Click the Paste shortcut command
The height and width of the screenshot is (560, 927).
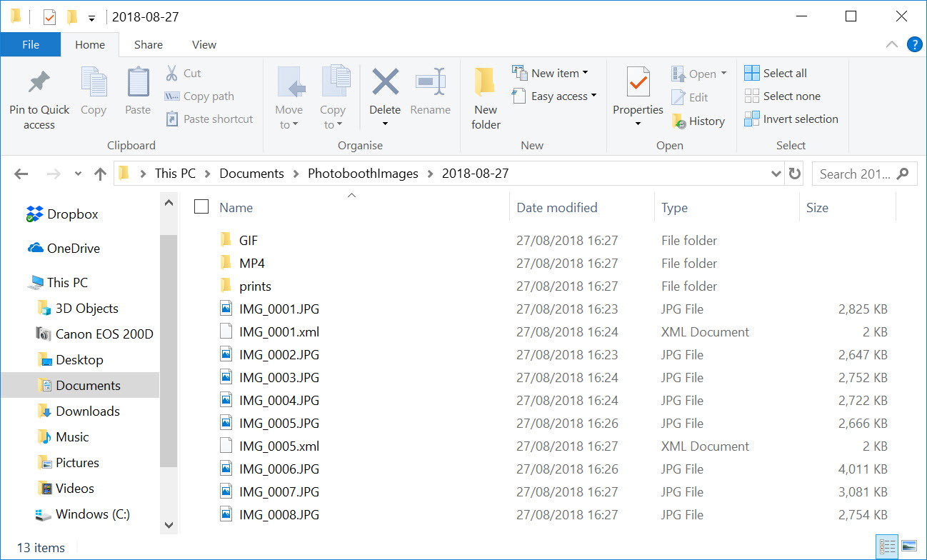pos(209,119)
